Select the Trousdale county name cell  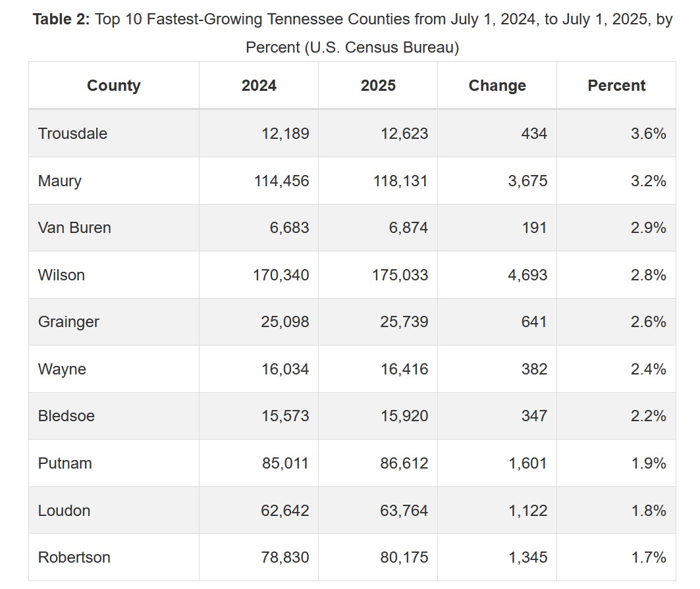[72, 134]
